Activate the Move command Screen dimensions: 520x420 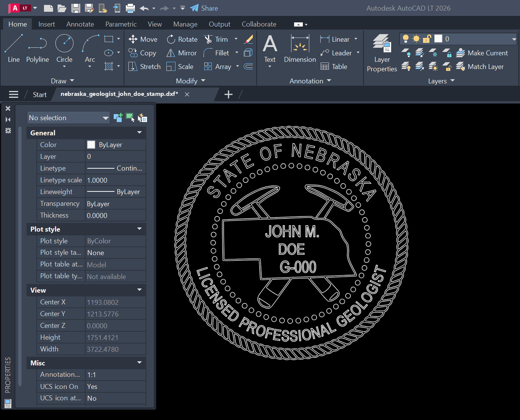[143, 39]
